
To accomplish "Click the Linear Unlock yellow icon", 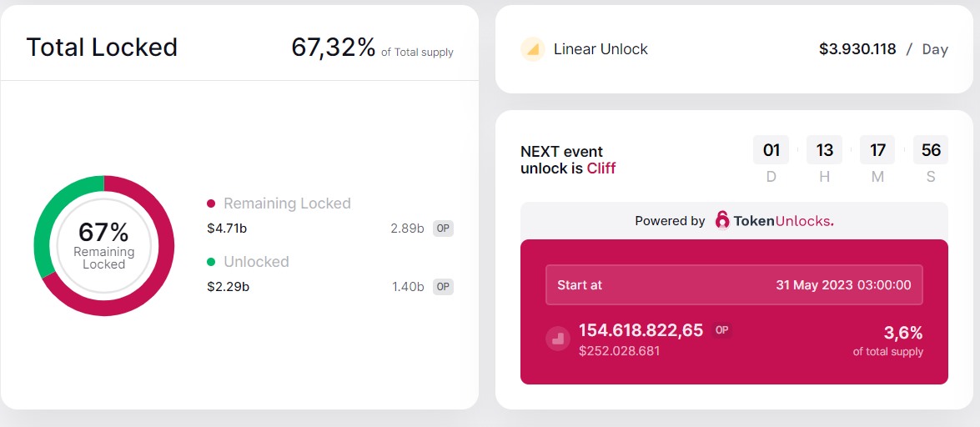I will (532, 49).
